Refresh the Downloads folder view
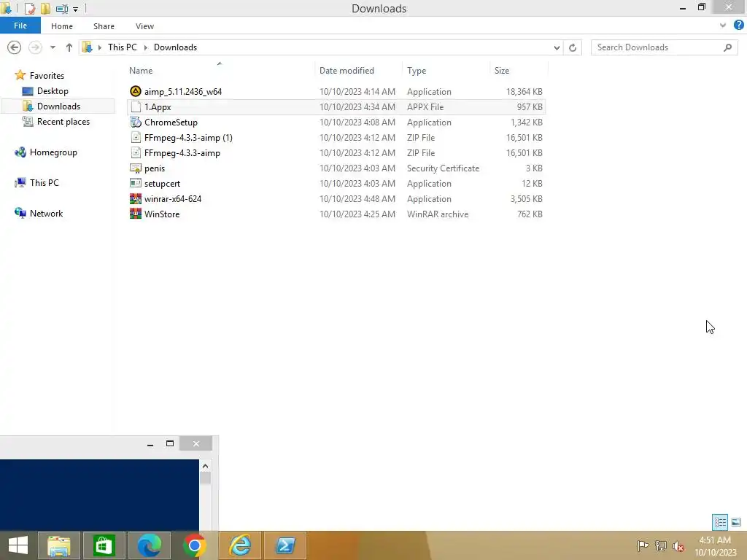 [x=573, y=47]
